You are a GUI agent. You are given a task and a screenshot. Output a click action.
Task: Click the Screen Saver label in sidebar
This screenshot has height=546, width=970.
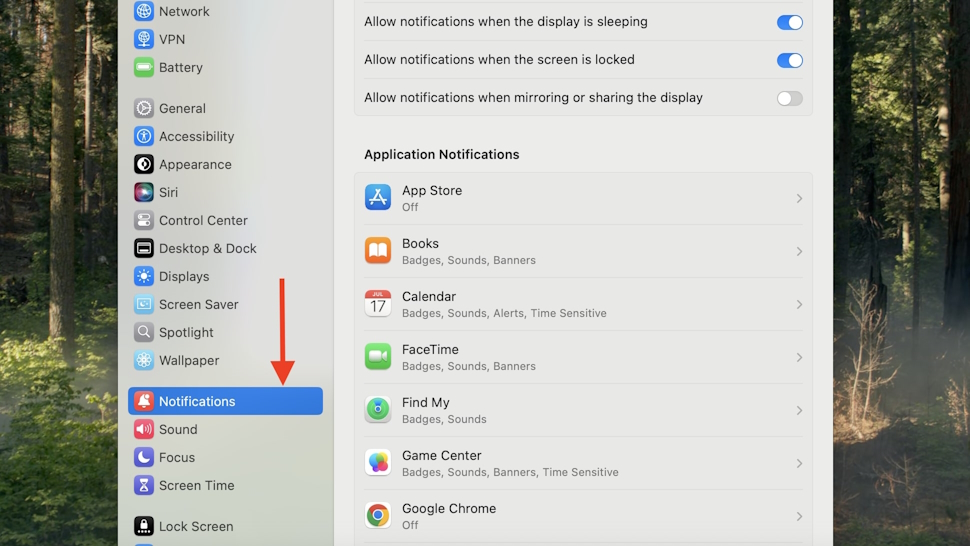pyautogui.click(x=199, y=304)
